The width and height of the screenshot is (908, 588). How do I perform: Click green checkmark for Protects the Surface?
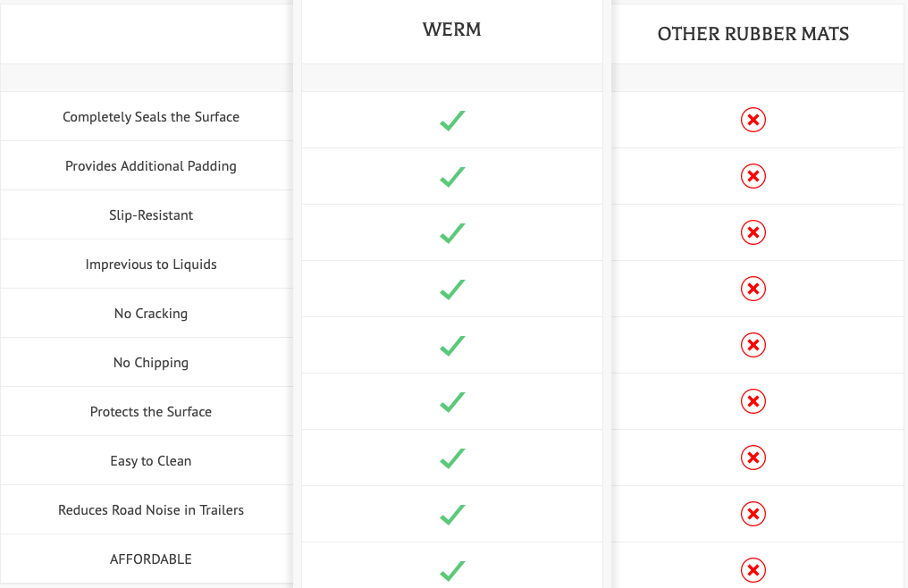click(x=452, y=402)
